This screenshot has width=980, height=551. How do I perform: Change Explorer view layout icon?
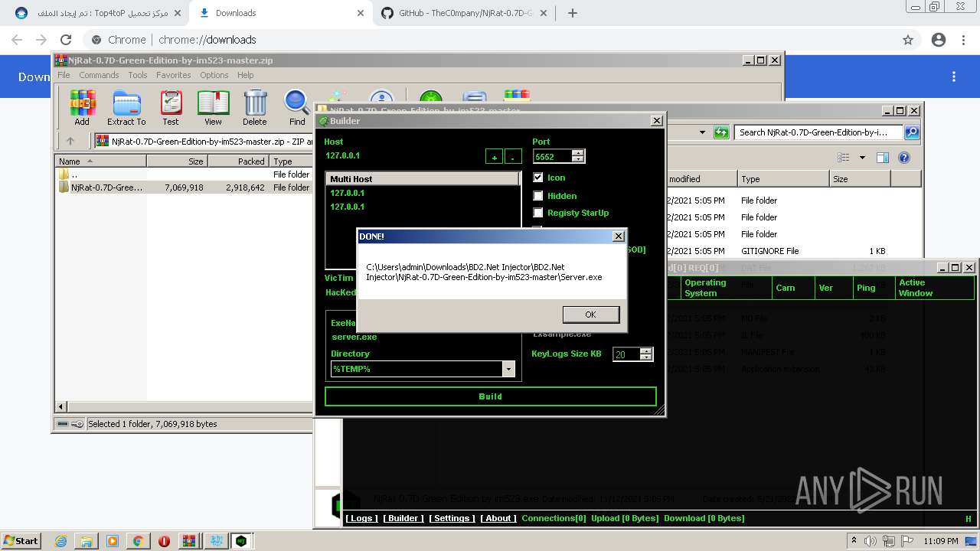[843, 158]
